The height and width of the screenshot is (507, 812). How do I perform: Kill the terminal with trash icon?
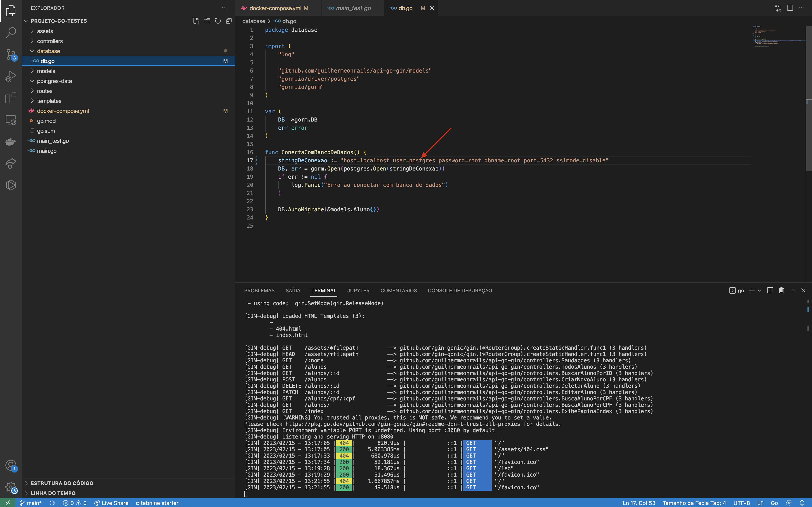pyautogui.click(x=781, y=290)
